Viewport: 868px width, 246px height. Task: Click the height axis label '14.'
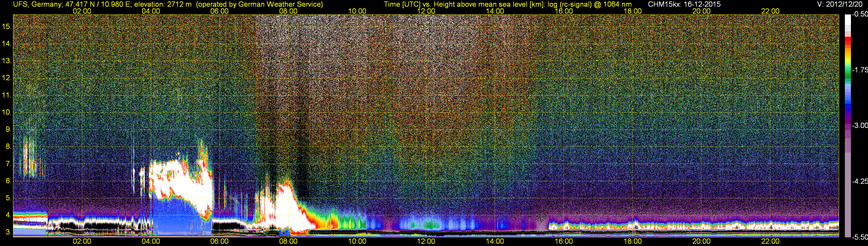(6, 43)
